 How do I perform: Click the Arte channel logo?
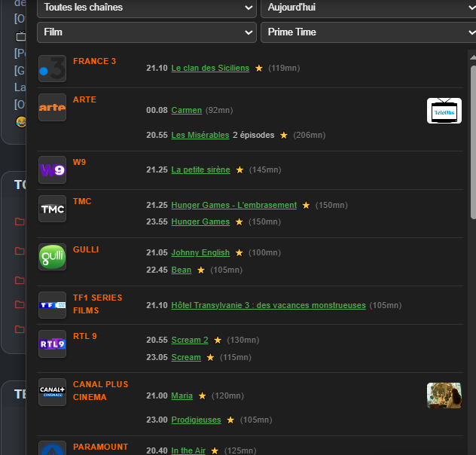(52, 107)
